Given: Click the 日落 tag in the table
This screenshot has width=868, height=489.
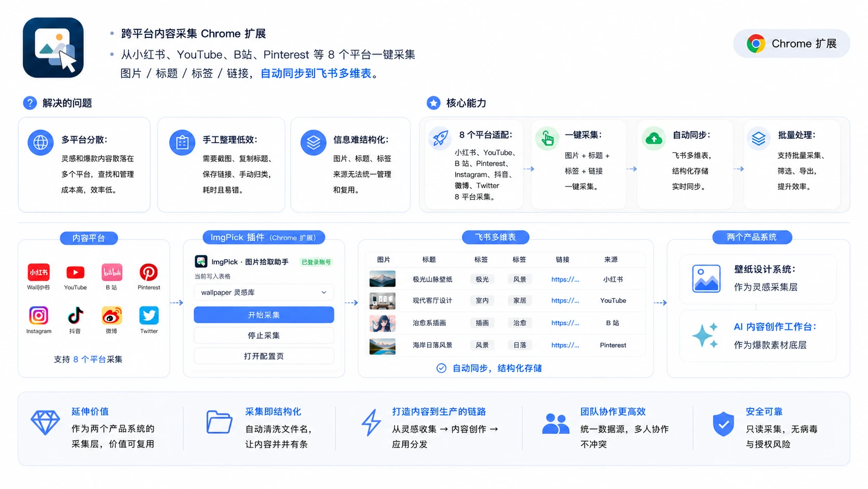Looking at the screenshot, I should (520, 346).
